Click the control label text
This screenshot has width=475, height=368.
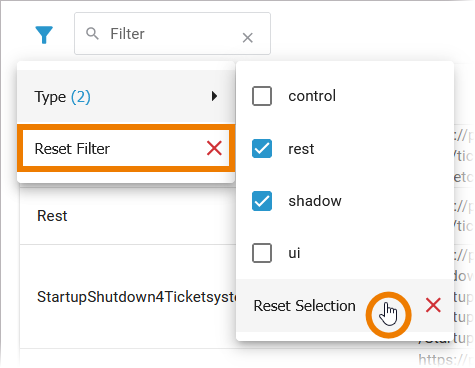click(x=312, y=96)
